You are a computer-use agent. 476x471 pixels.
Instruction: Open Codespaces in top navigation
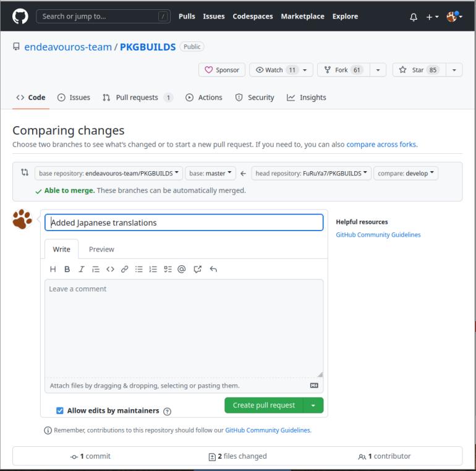pos(253,17)
